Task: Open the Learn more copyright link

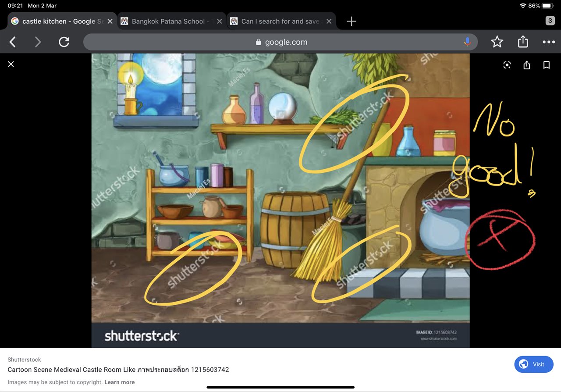Action: [x=119, y=382]
